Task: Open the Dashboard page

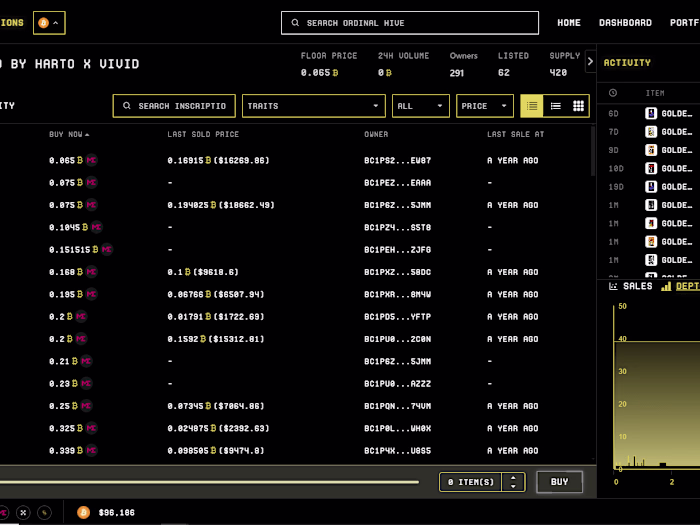Action: point(625,23)
